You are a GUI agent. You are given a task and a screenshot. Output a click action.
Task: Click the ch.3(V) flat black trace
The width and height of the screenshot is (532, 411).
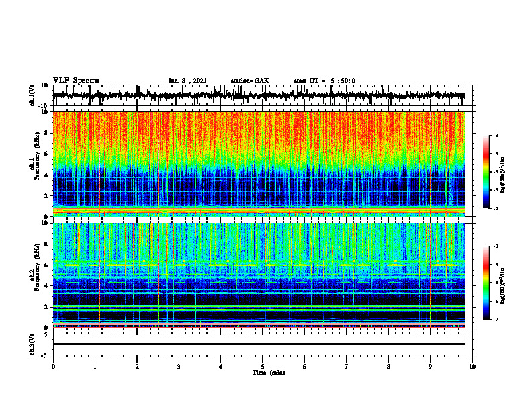[x=259, y=344]
